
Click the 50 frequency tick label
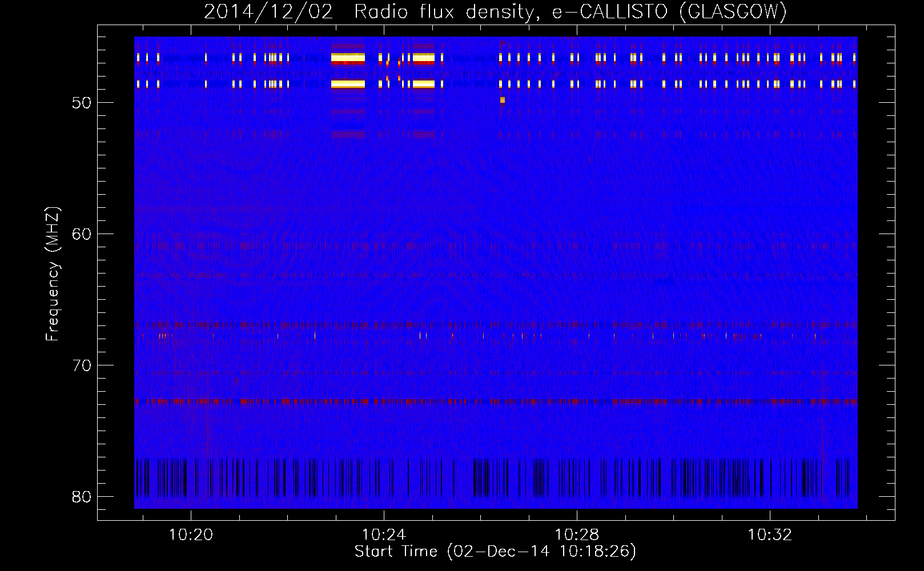click(82, 103)
